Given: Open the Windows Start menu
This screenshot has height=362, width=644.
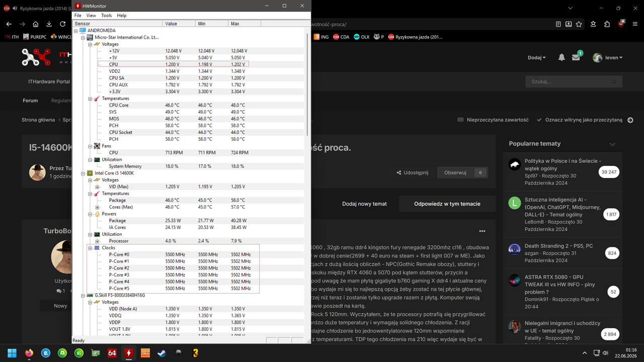Looking at the screenshot, I should pos(12,353).
